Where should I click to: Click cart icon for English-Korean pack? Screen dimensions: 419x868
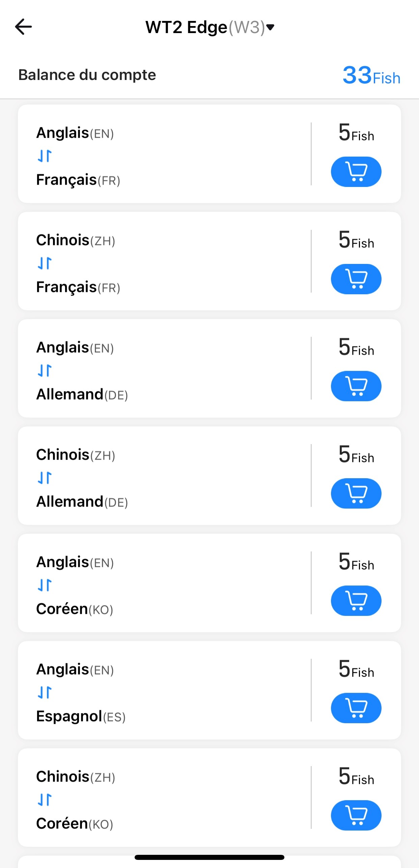tap(356, 601)
